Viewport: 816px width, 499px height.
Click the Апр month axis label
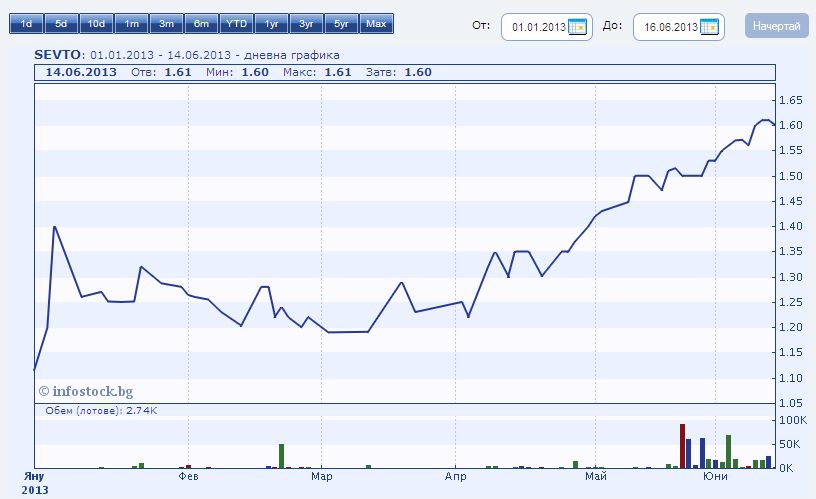point(455,476)
